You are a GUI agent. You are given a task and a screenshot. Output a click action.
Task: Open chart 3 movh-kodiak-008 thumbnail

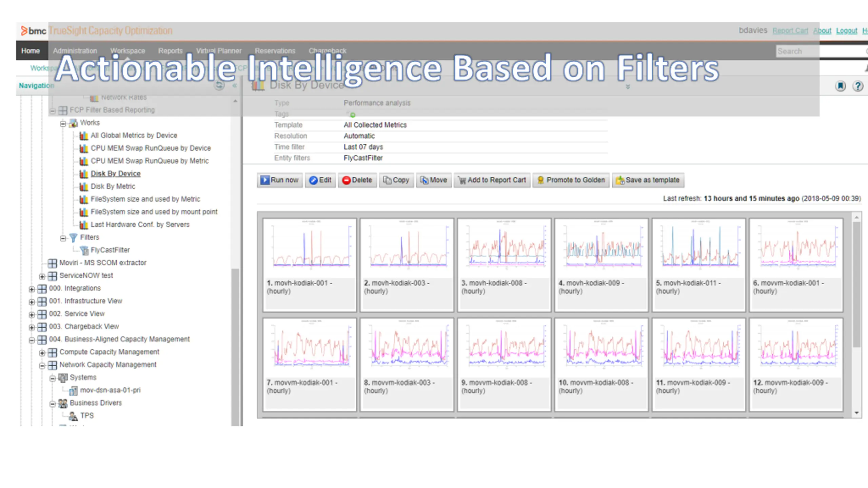(x=504, y=265)
